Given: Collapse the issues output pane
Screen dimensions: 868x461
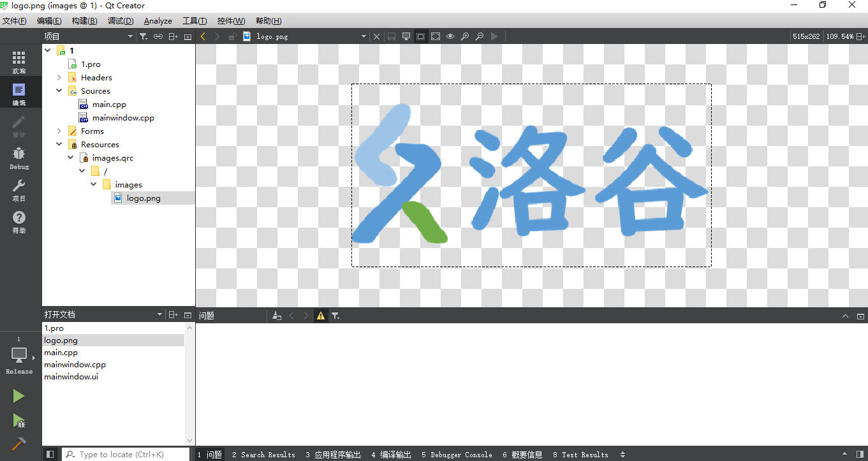Looking at the screenshot, I should click(x=846, y=316).
